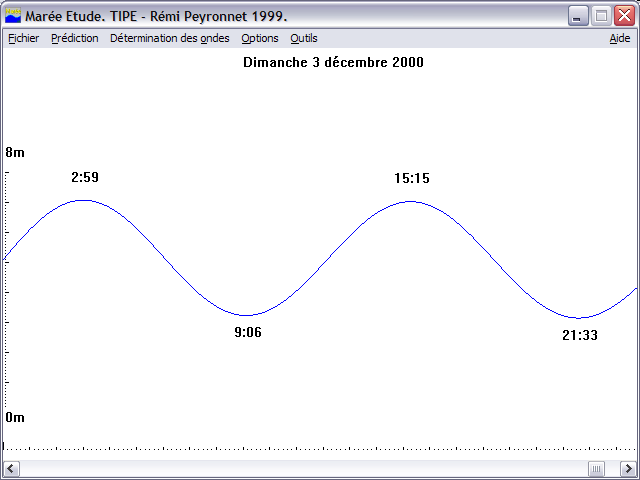Click the 15:15 high tide label
This screenshot has height=480, width=640.
tap(412, 178)
